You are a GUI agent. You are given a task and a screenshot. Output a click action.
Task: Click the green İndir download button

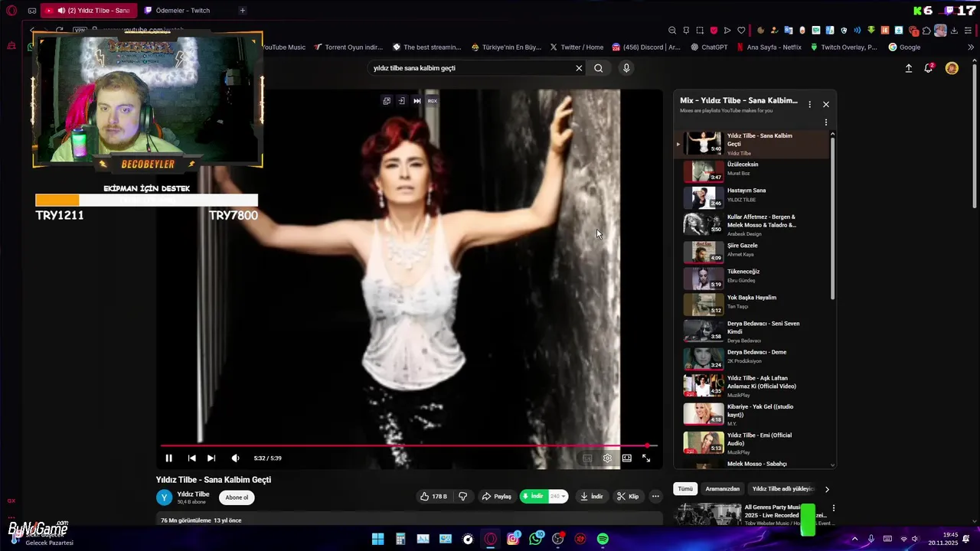pyautogui.click(x=534, y=496)
